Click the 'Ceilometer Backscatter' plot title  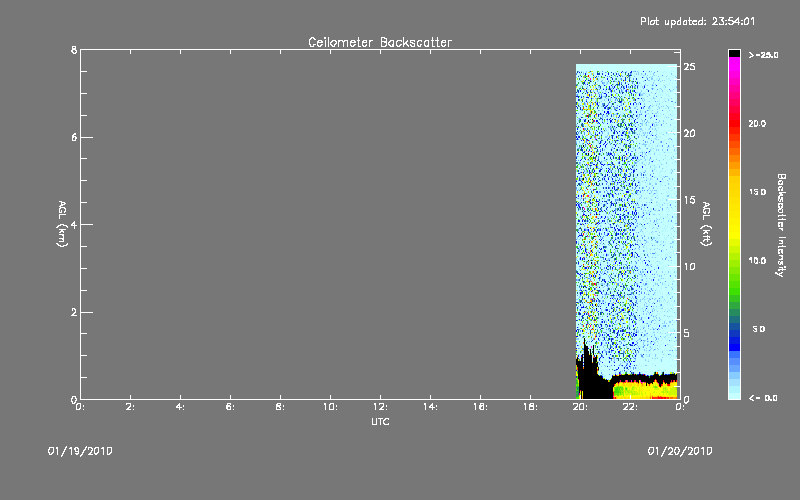pyautogui.click(x=380, y=42)
